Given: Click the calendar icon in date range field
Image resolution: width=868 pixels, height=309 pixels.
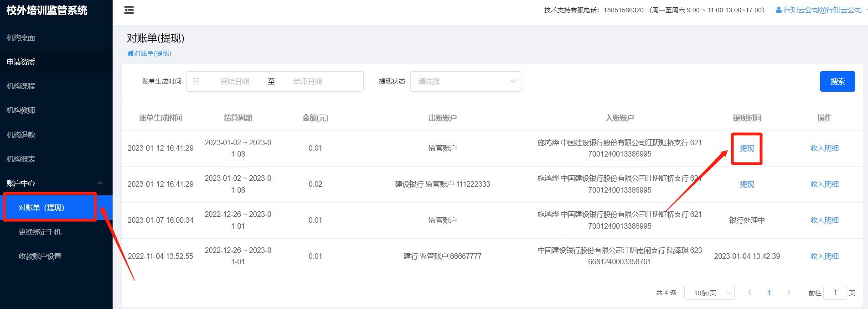Looking at the screenshot, I should (x=196, y=81).
